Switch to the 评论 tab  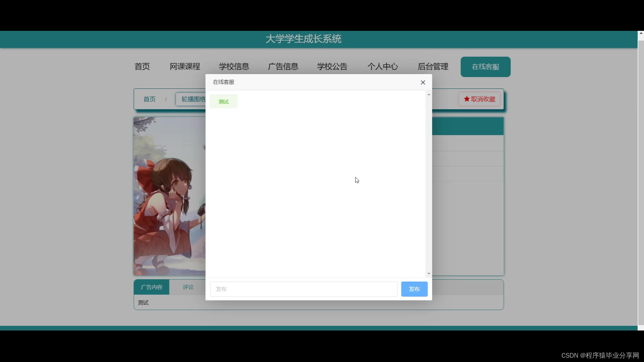188,287
